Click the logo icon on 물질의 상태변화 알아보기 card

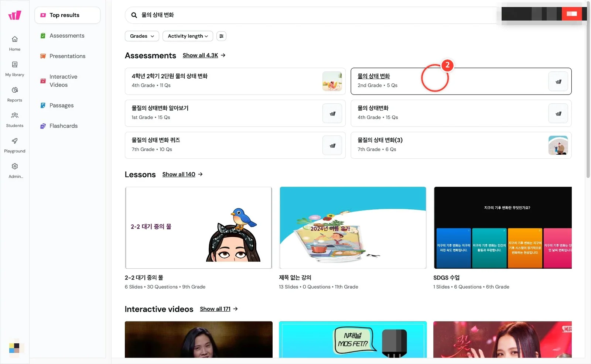tap(332, 113)
